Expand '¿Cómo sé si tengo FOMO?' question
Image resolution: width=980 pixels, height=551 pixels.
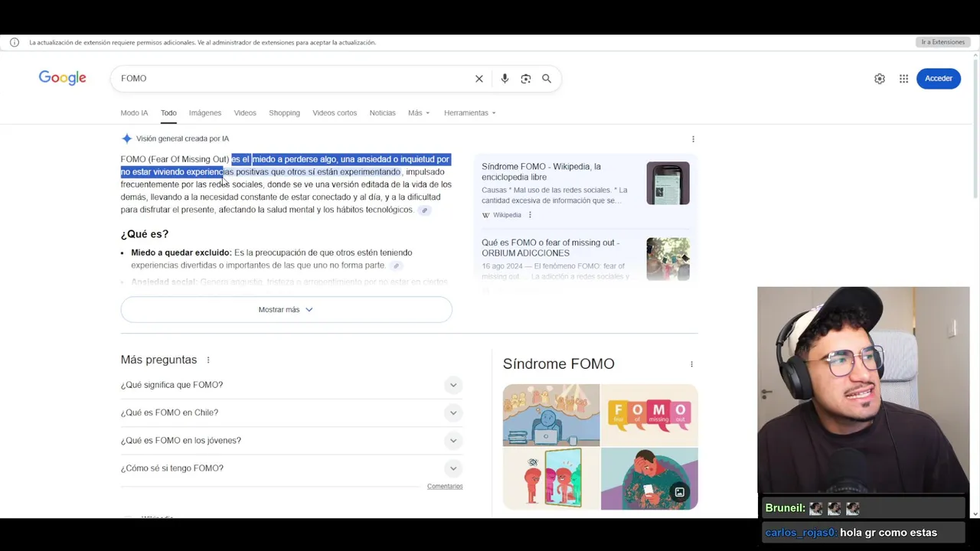click(x=291, y=468)
